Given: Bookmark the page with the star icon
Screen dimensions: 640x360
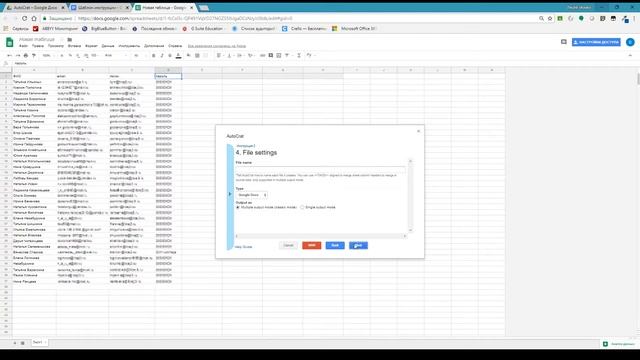Looking at the screenshot, I should pos(550,18).
